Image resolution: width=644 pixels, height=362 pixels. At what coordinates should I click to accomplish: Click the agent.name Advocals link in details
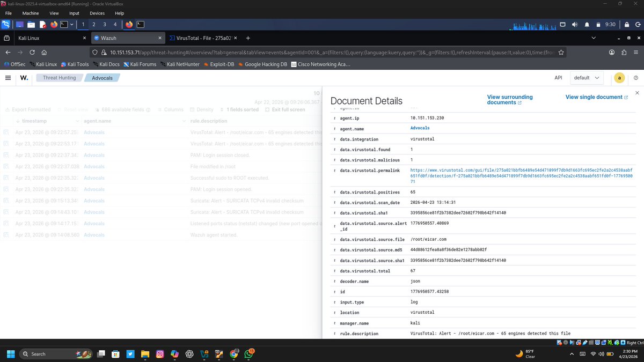[x=420, y=128]
